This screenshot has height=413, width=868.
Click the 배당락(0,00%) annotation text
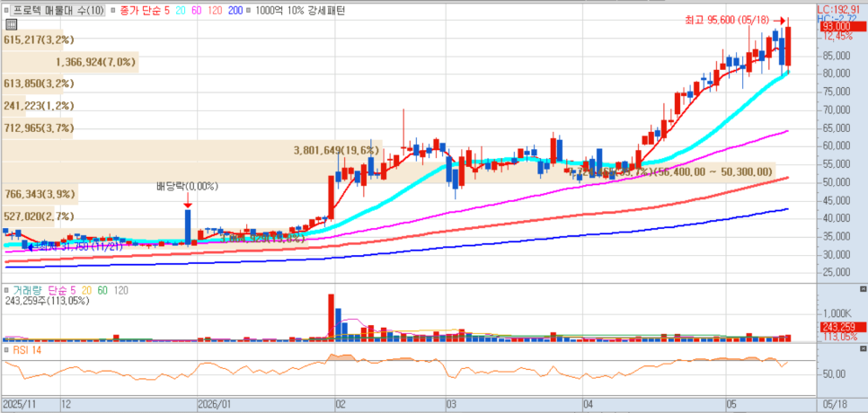188,187
